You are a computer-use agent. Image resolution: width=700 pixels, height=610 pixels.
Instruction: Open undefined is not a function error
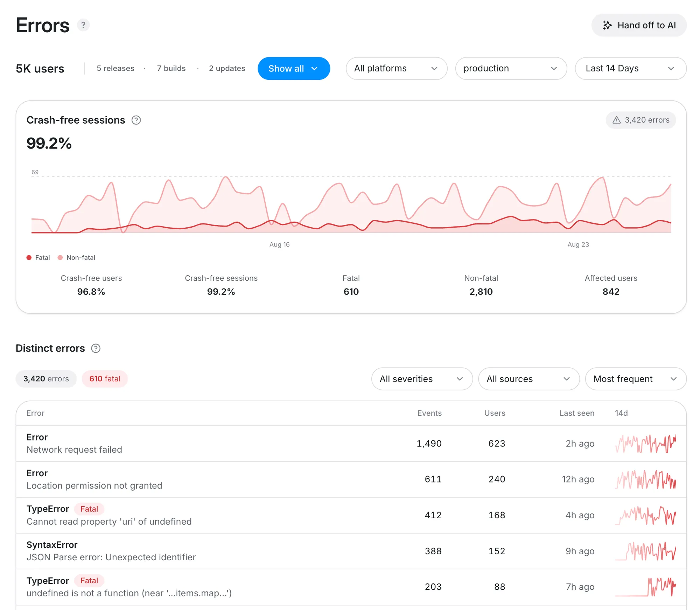coord(351,587)
